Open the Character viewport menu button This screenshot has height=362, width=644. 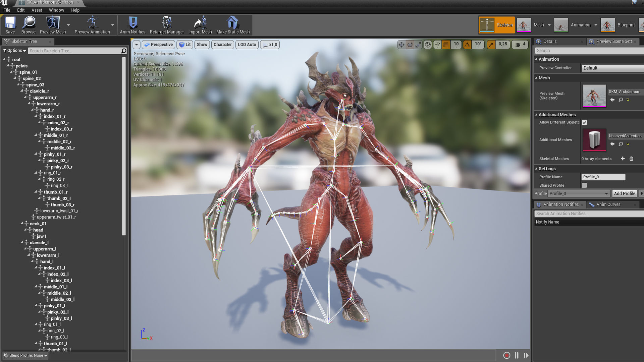click(222, 45)
